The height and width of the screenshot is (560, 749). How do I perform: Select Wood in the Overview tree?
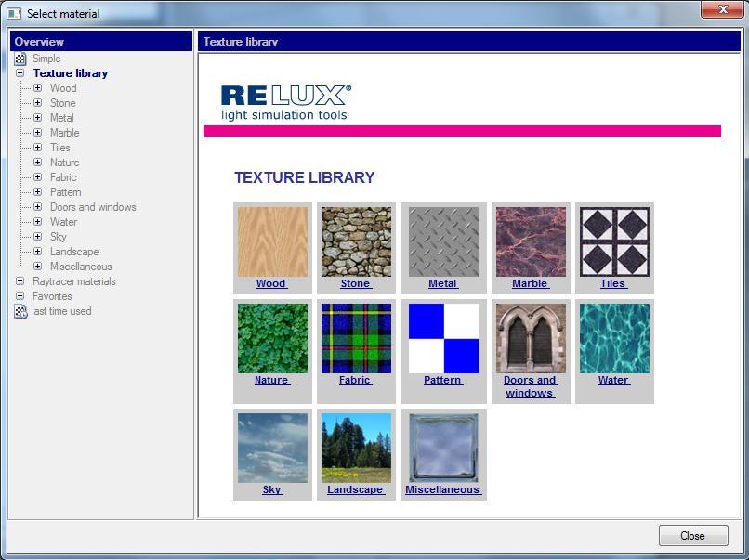tap(63, 88)
